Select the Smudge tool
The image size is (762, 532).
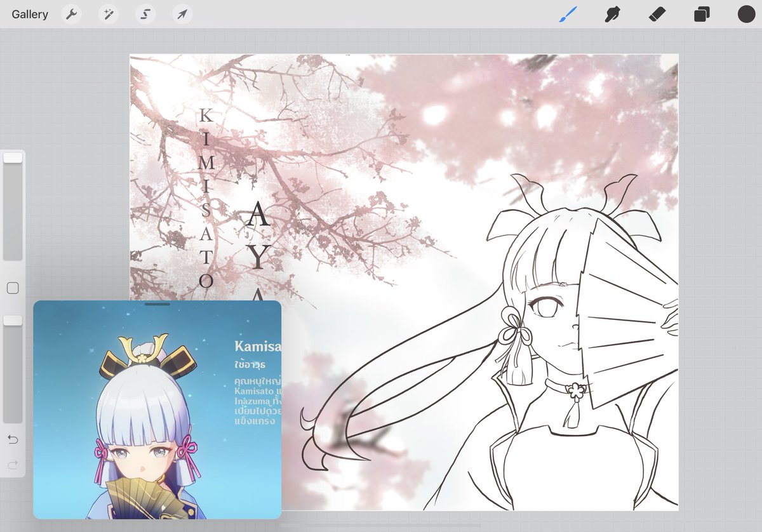(612, 14)
